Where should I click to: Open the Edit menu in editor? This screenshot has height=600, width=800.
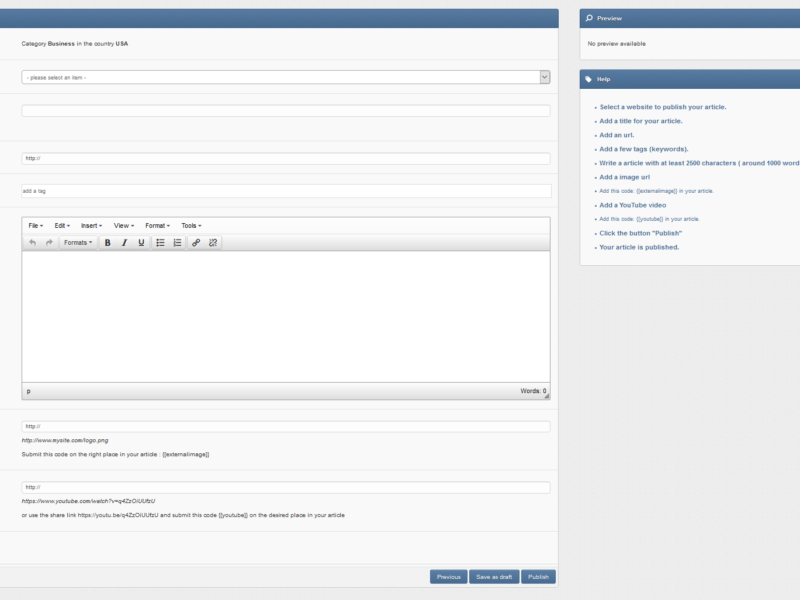click(x=62, y=226)
